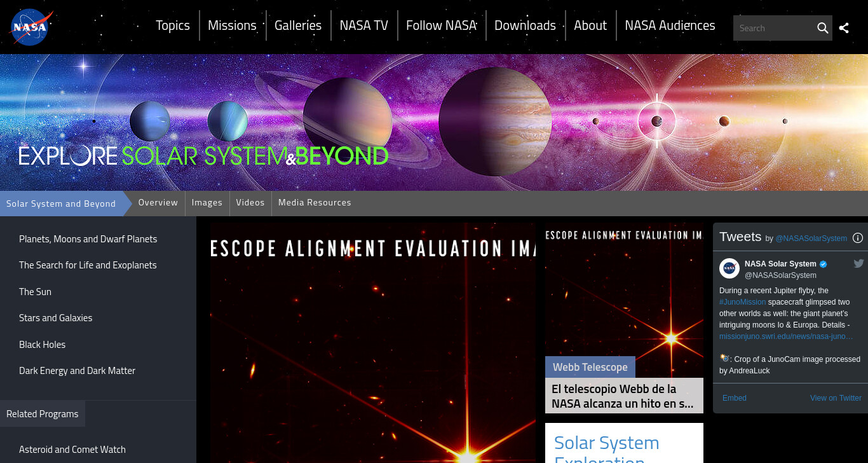The width and height of the screenshot is (868, 463).
Task: Switch to the Videos tab
Action: [250, 202]
